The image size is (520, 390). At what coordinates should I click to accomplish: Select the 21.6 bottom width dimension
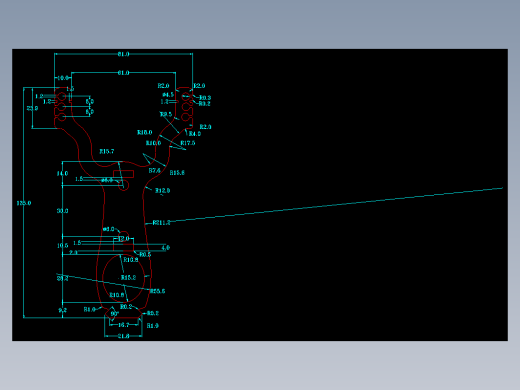[x=123, y=336]
